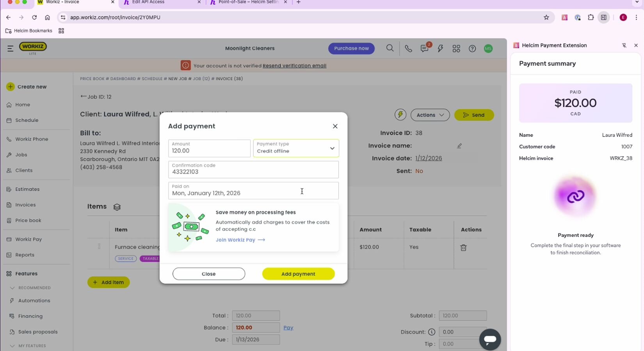Click the help question mark icon
This screenshot has height=351, width=644.
tap(472, 49)
